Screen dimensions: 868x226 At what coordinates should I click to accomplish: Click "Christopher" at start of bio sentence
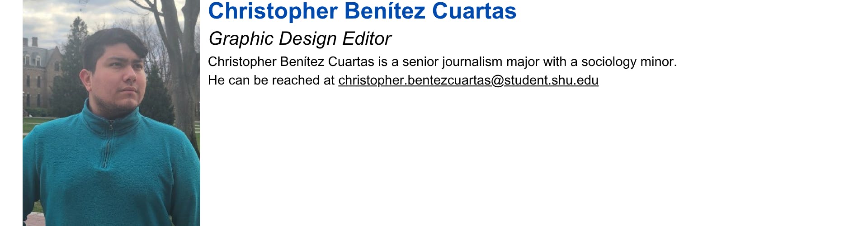[x=242, y=62]
